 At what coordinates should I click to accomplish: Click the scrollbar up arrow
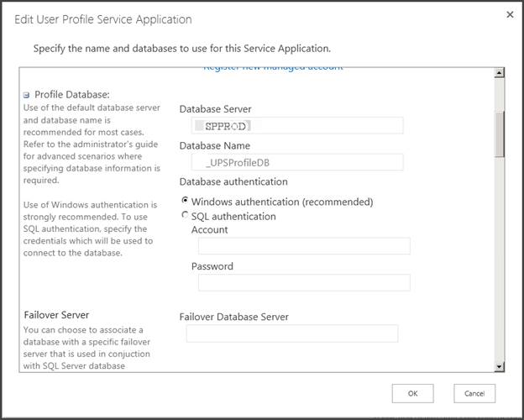click(x=500, y=73)
